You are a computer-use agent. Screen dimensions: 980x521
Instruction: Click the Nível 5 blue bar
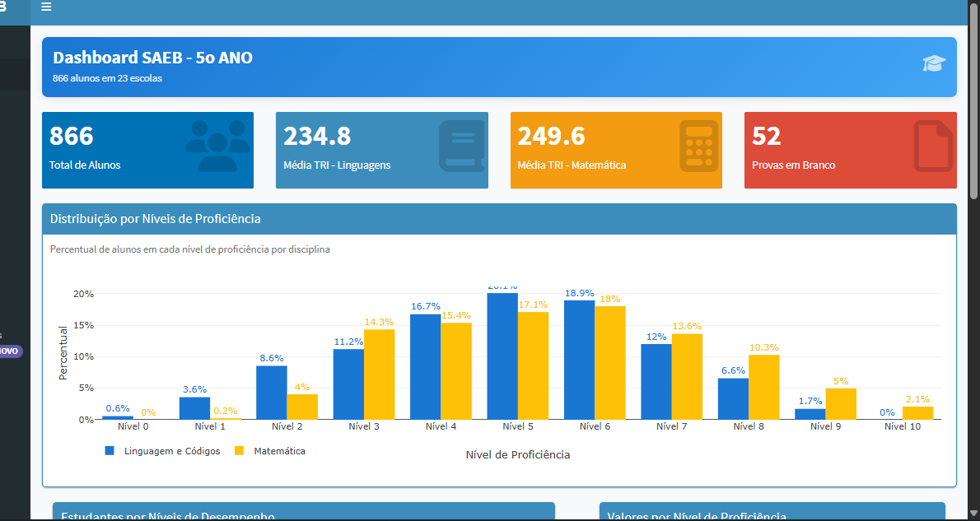[x=502, y=356]
